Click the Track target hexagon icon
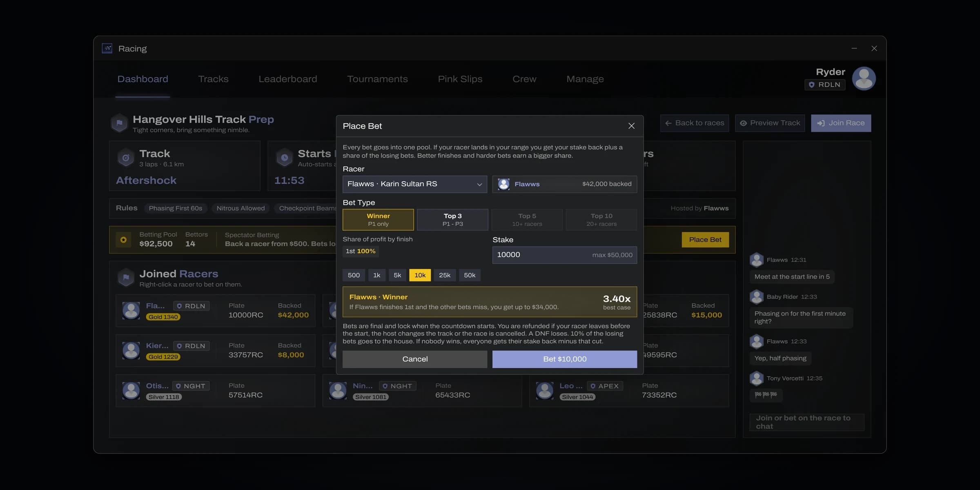Viewport: 980px width, 490px height. tap(126, 158)
